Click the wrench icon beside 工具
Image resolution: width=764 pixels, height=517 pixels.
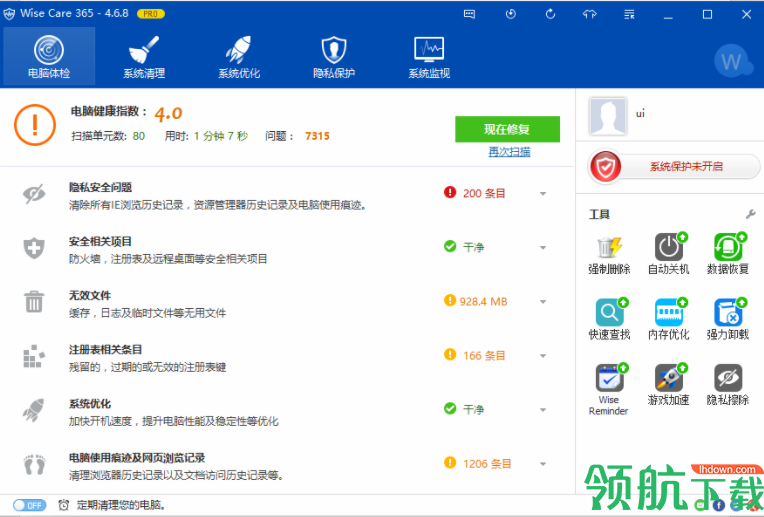[x=750, y=214]
